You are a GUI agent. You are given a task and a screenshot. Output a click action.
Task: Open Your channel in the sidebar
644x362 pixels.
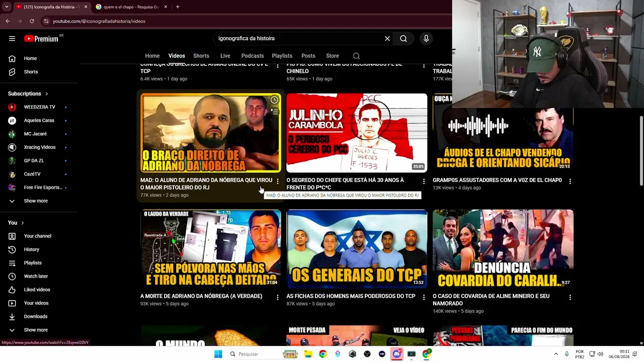point(38,236)
